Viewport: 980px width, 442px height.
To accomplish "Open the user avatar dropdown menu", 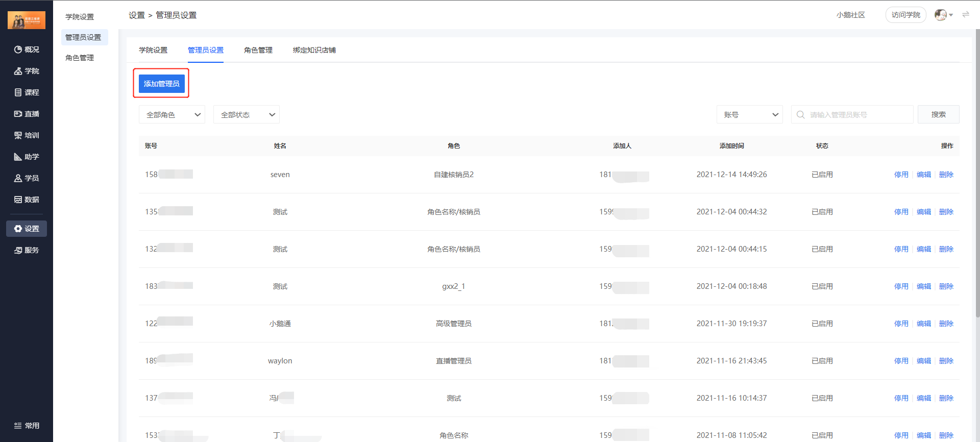I will coord(944,15).
